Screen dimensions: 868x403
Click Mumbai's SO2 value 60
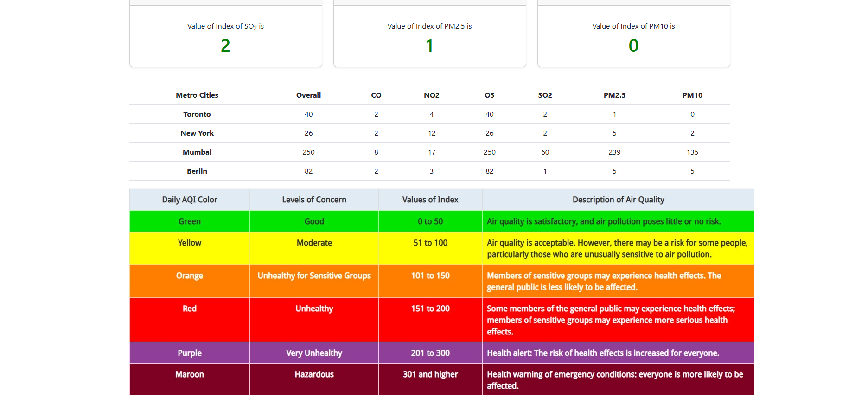[545, 152]
